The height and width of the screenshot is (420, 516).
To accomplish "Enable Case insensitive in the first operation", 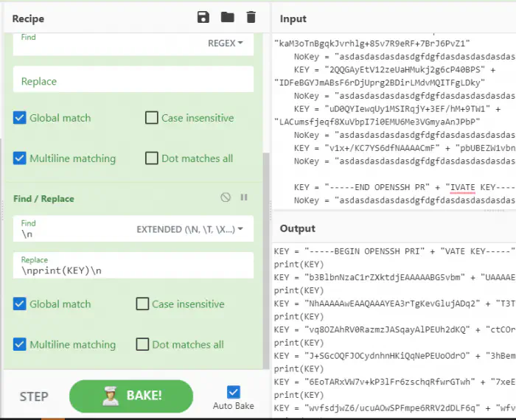I will point(152,118).
